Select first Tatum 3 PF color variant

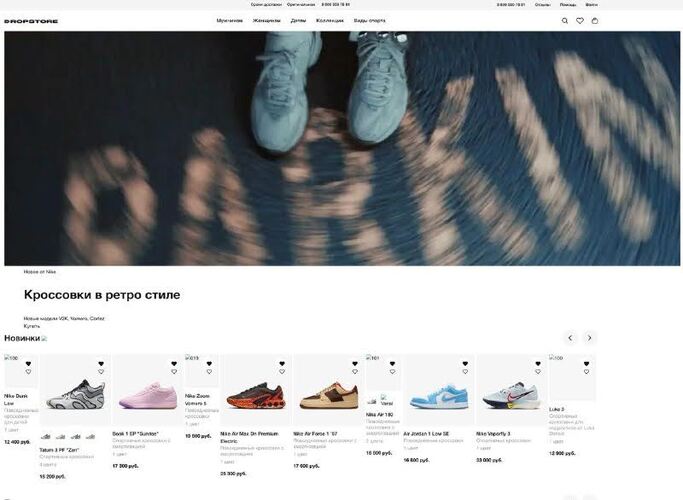point(46,436)
